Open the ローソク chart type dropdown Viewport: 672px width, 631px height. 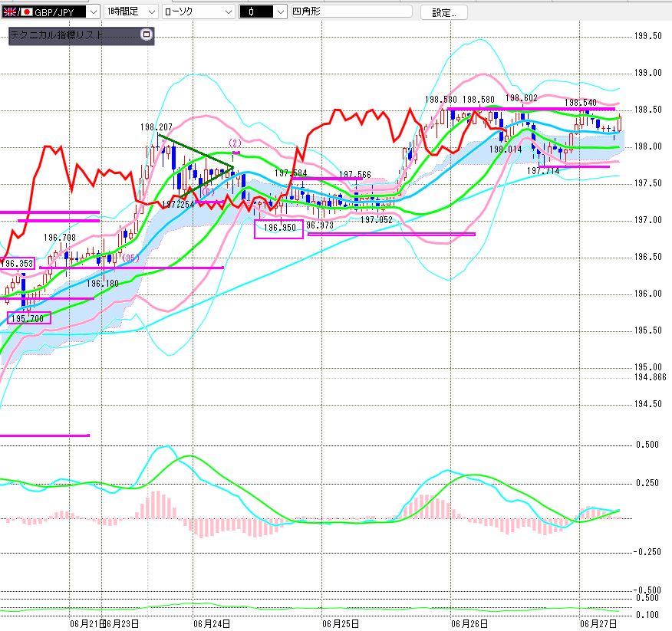199,12
